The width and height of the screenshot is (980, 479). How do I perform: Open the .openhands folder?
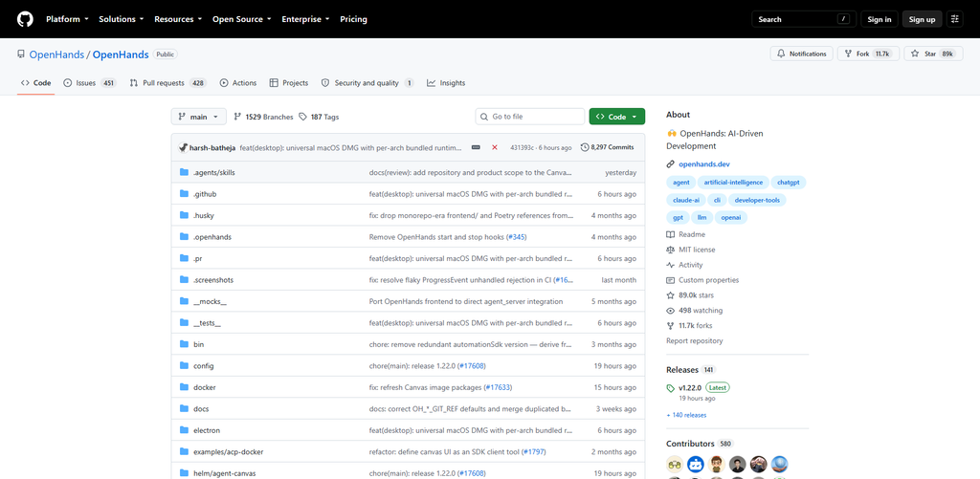[x=212, y=237]
